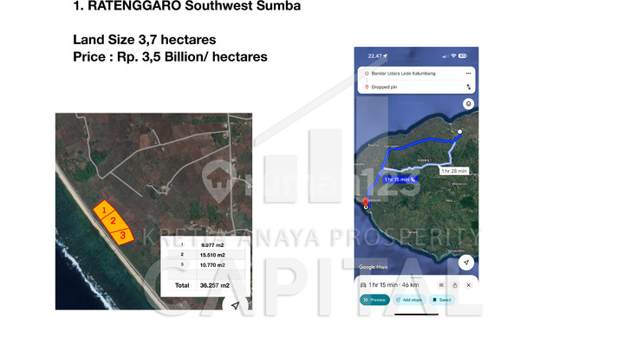Viewport: 624px width, 364px height.
Task: Open the map layers button
Action: click(468, 104)
